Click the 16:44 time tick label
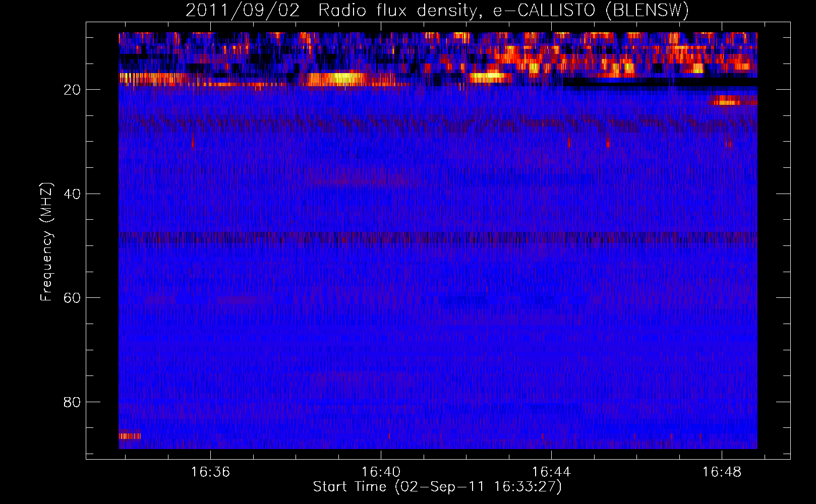816x504 pixels. click(x=551, y=472)
